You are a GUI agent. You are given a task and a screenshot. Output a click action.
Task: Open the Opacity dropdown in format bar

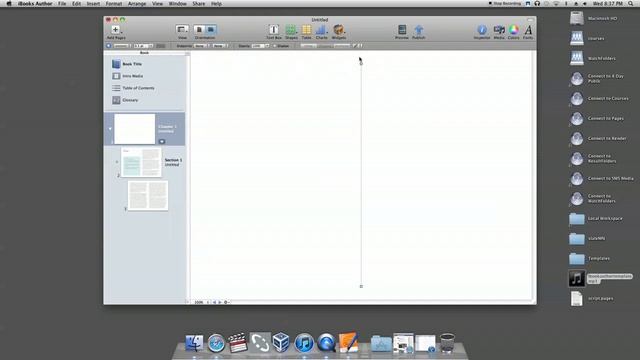pos(260,46)
